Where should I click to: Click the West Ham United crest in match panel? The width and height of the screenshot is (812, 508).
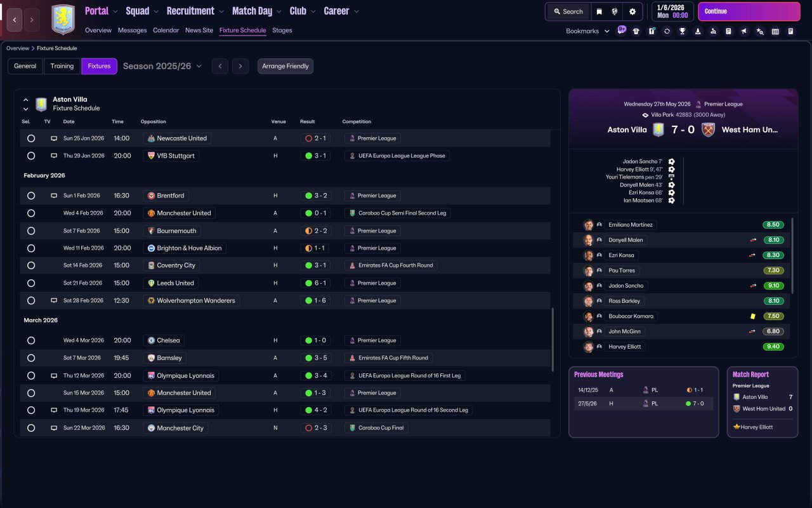(x=709, y=130)
